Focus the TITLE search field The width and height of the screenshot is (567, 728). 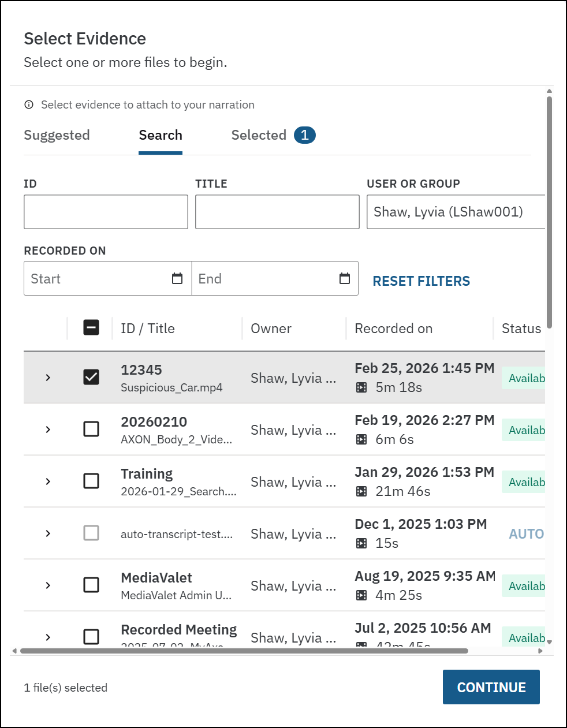[x=277, y=212]
